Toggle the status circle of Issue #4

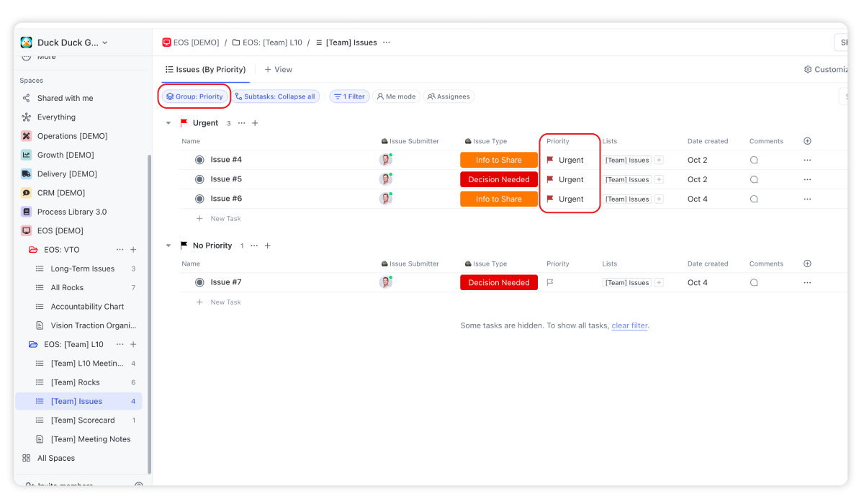coord(199,160)
